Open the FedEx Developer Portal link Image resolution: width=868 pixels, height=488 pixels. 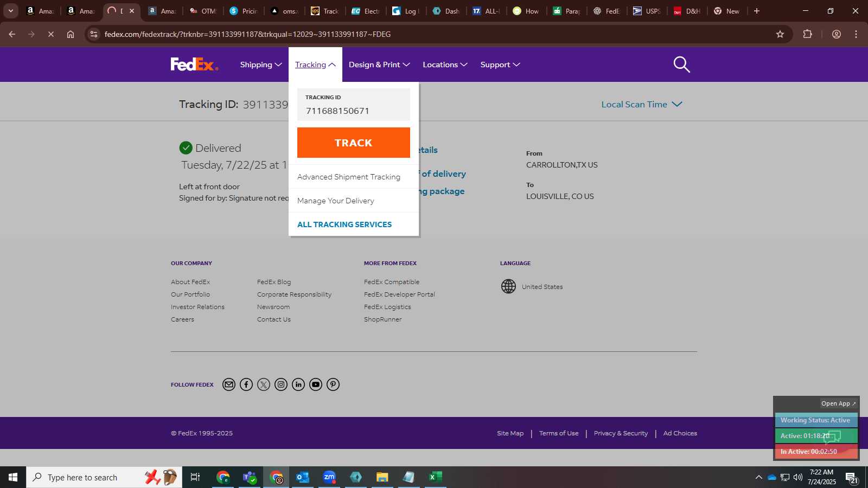tap(399, 294)
